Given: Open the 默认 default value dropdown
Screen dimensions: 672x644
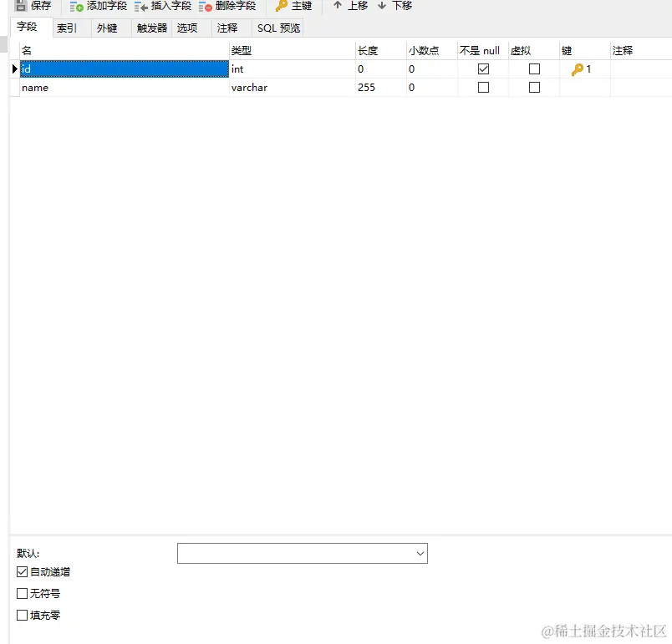Looking at the screenshot, I should pos(419,553).
